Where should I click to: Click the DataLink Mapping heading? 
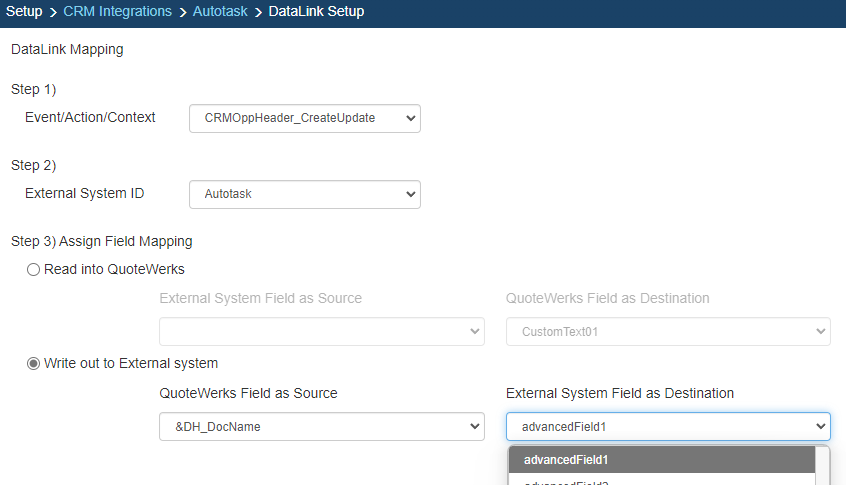67,49
